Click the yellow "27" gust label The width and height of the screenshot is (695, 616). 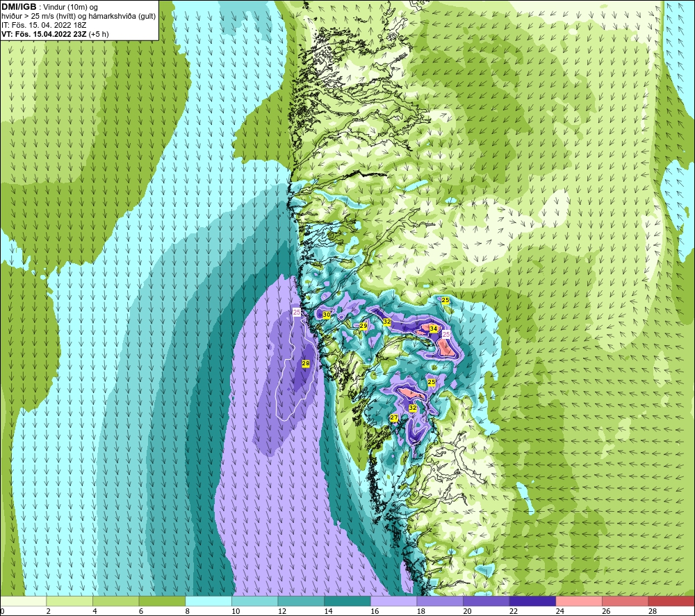[x=393, y=417]
